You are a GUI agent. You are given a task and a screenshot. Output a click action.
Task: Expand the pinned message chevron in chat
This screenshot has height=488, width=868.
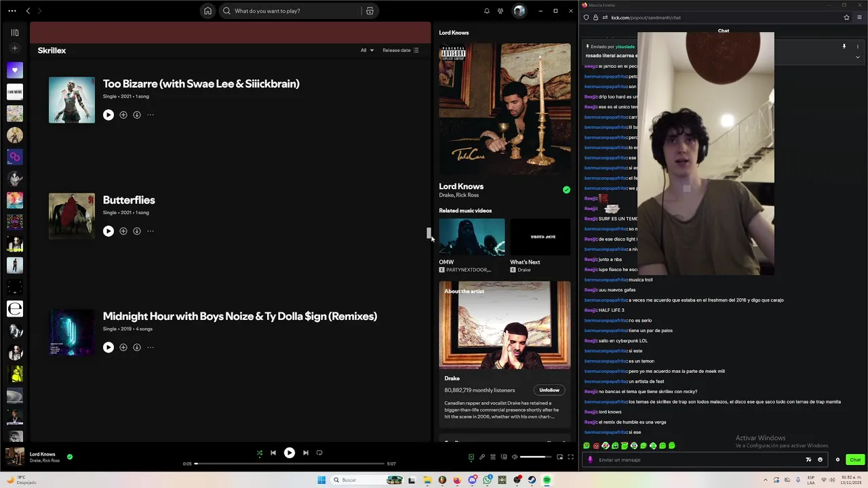click(857, 57)
